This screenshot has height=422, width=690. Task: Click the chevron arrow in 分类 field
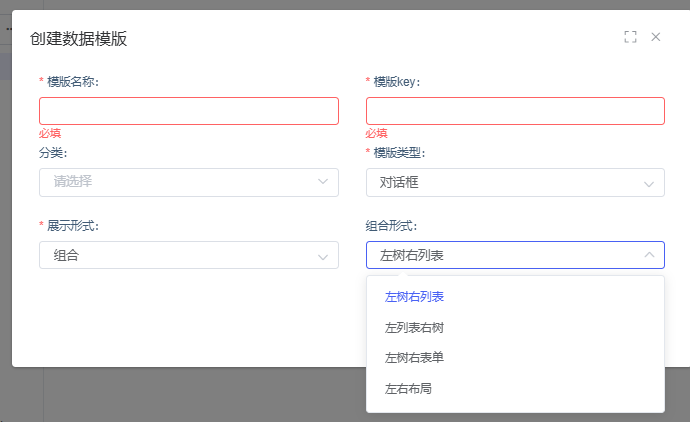tap(323, 182)
